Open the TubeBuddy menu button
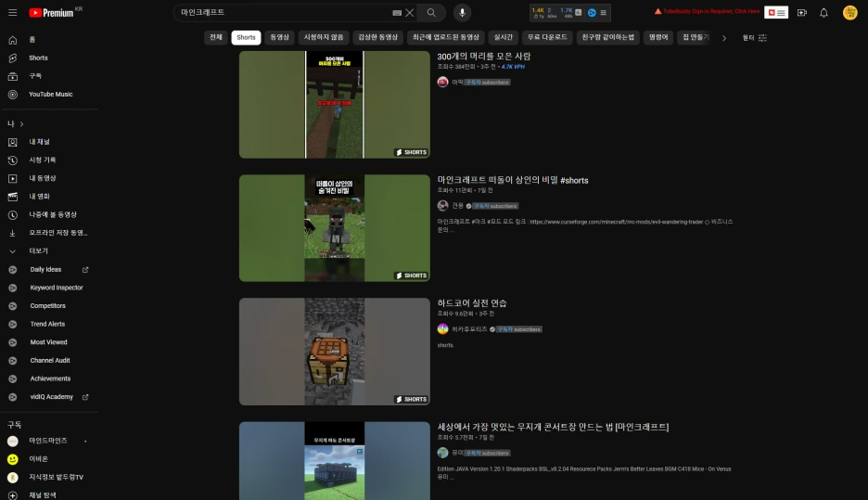The image size is (868, 500). click(x=776, y=12)
